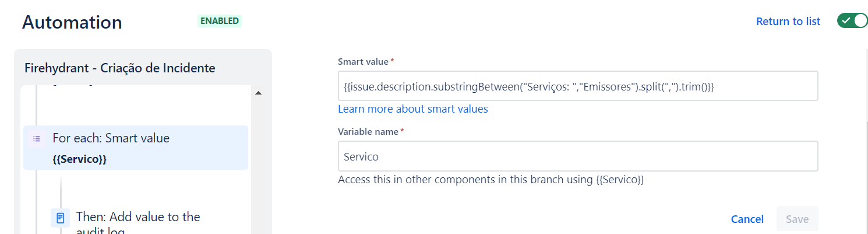Click the Save button

[x=797, y=219]
